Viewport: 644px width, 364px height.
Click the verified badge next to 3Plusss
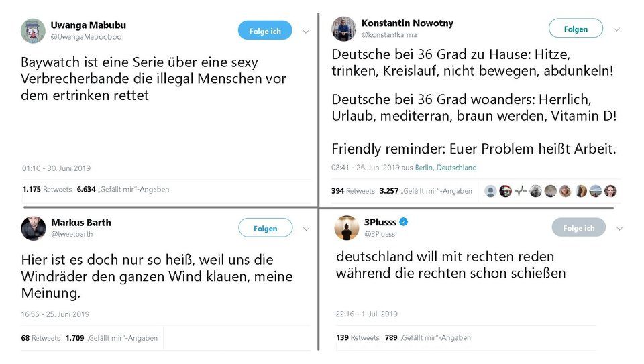coord(404,222)
